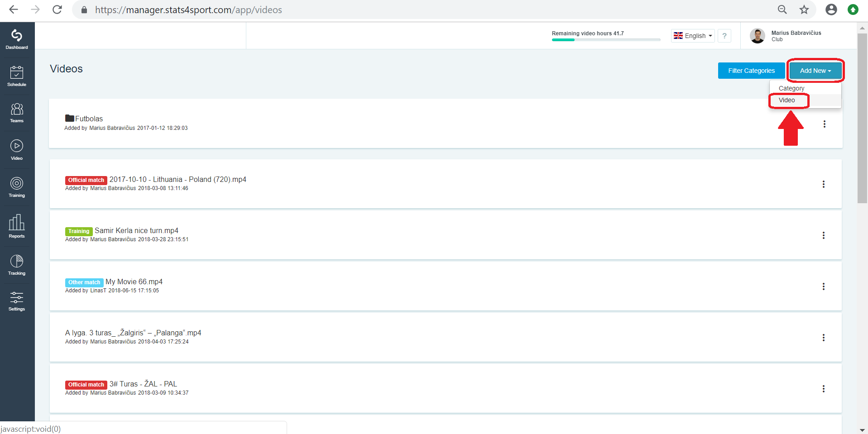Click Marius Babravičius profile avatar

tap(758, 36)
